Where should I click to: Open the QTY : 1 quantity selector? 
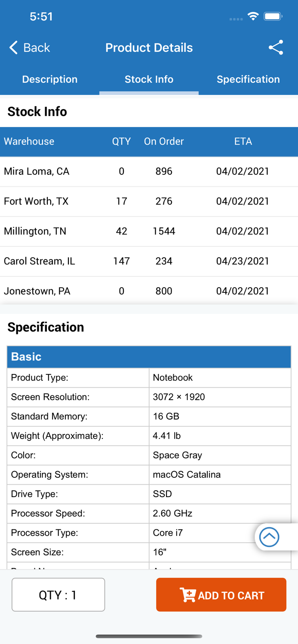58,595
